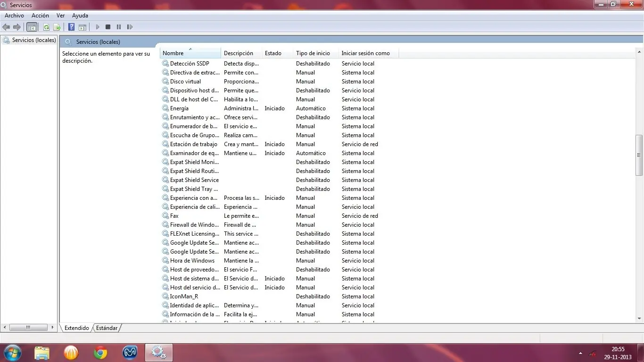This screenshot has width=644, height=362.
Task: Click the Restart service toolbar icon
Action: pos(130,27)
